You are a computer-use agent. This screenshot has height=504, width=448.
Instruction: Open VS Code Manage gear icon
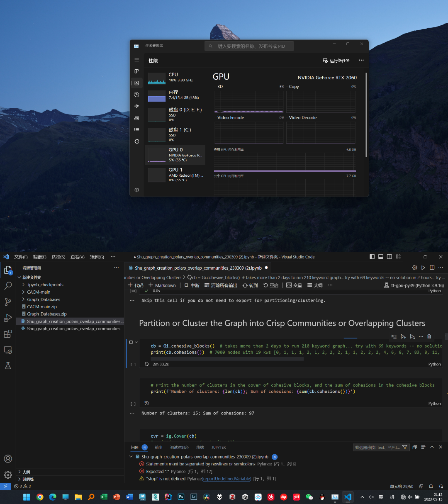[8, 475]
